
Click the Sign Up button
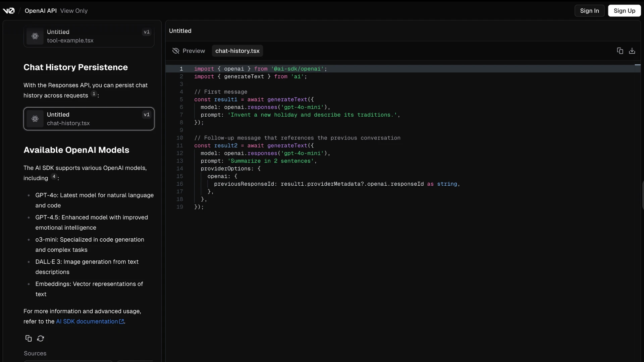[624, 11]
